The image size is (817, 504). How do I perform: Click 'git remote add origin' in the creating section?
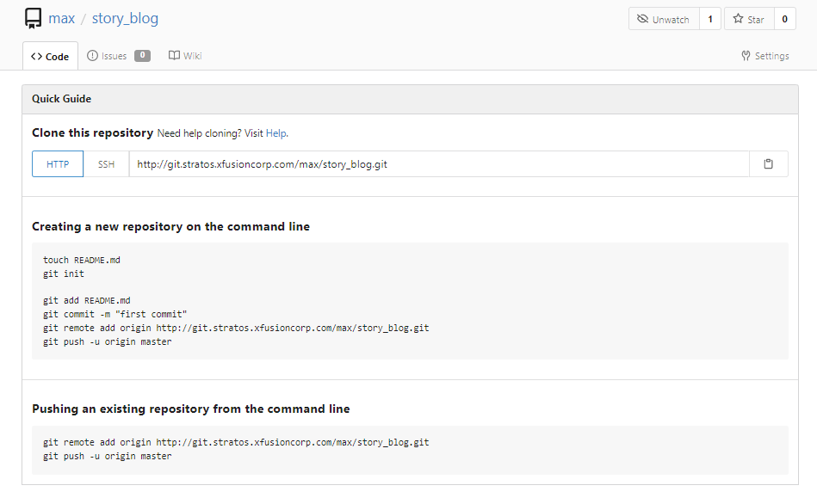tap(236, 328)
